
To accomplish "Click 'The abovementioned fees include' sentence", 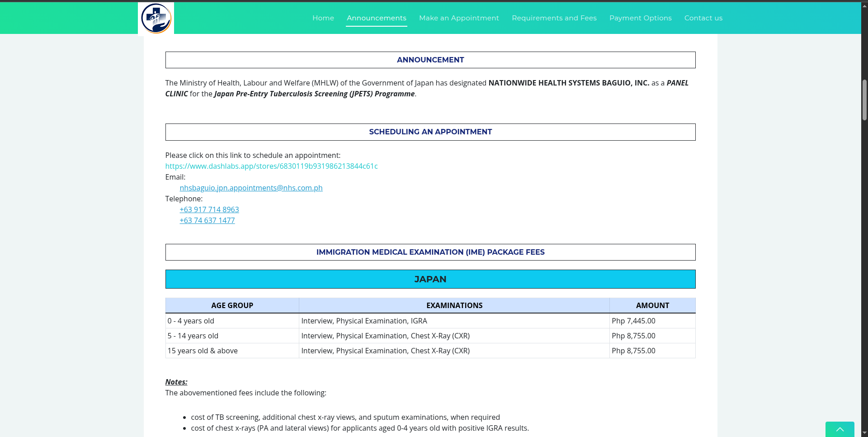I will (x=245, y=393).
